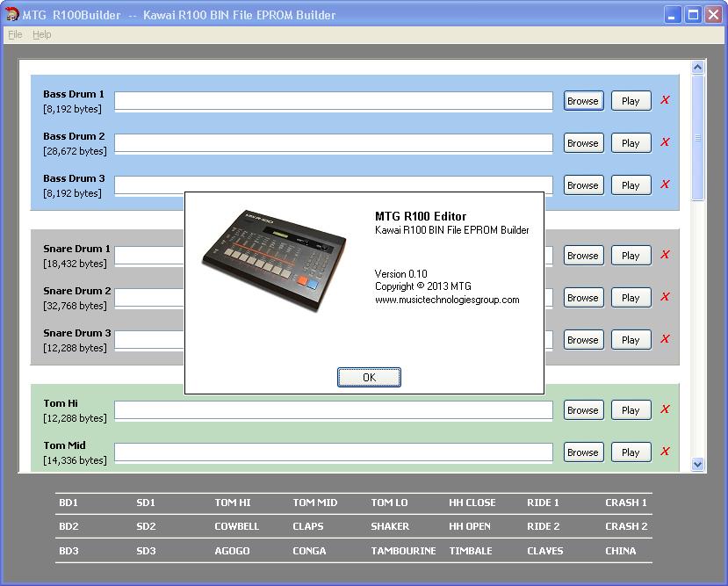Play the Snare Drum 3 sample
The width and height of the screenshot is (728, 586).
pos(631,340)
